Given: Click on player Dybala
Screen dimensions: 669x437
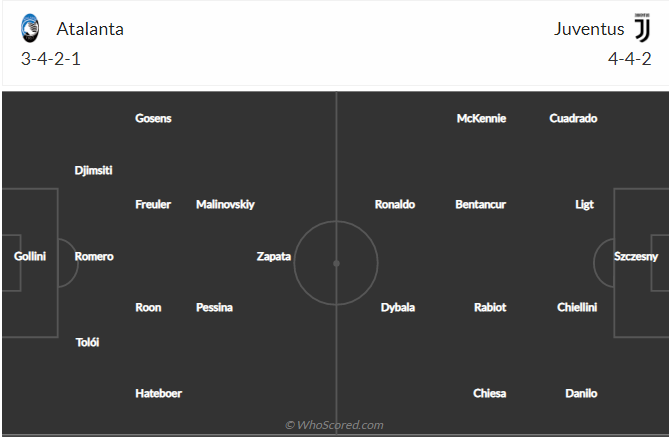Looking at the screenshot, I should pyautogui.click(x=398, y=307).
